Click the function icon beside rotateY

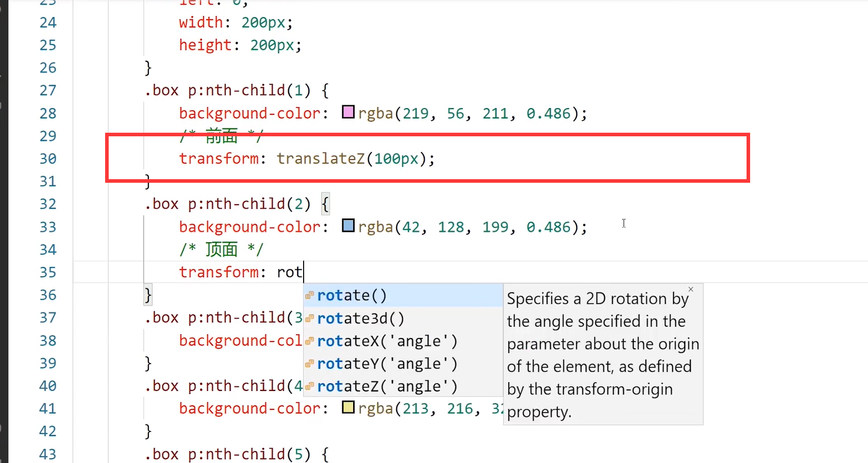309,364
